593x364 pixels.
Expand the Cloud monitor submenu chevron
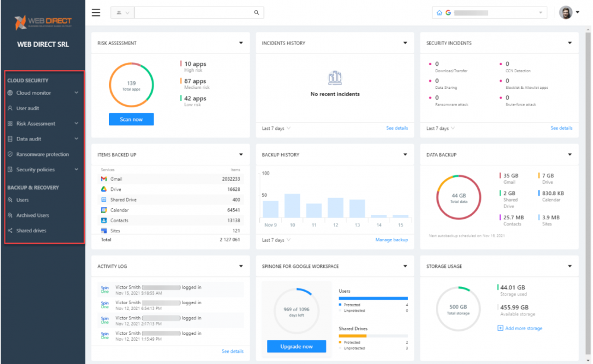click(76, 92)
